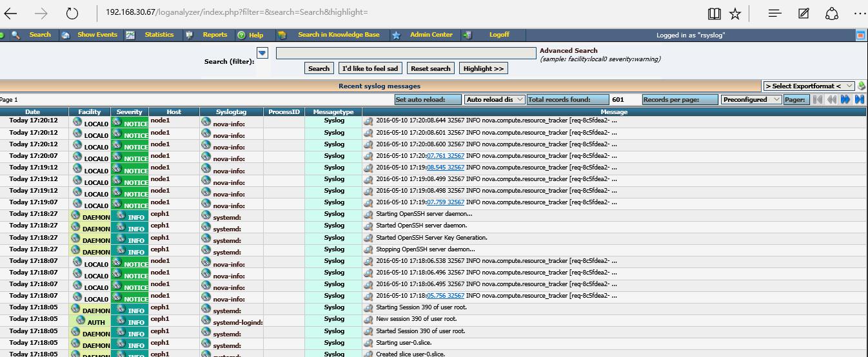Click the search filter text field
The image size is (868, 357).
[406, 53]
